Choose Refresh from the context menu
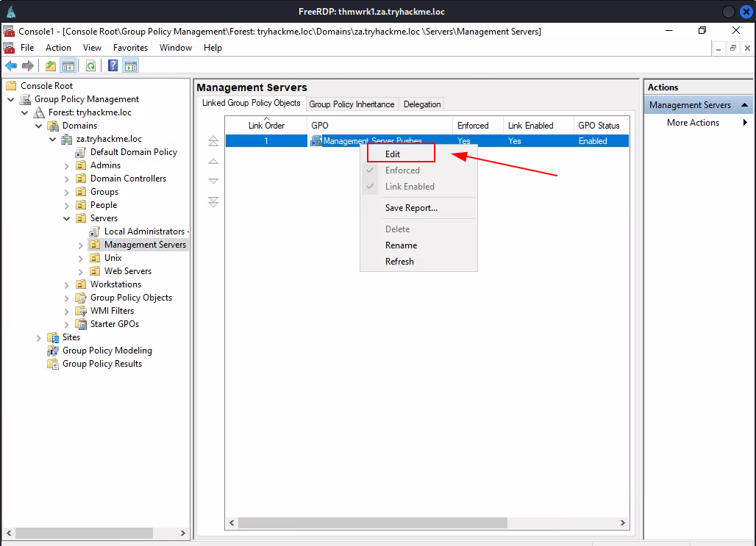This screenshot has width=756, height=546. pos(418,261)
